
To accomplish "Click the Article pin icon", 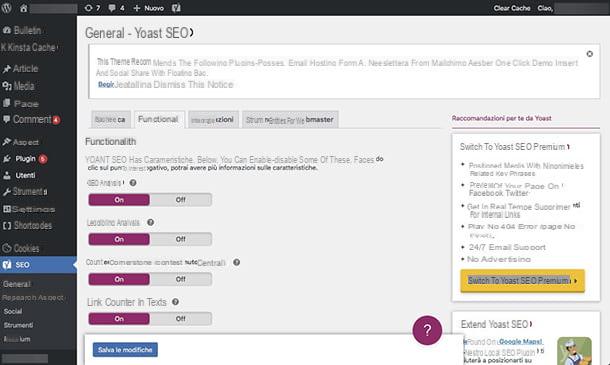I will 7,69.
